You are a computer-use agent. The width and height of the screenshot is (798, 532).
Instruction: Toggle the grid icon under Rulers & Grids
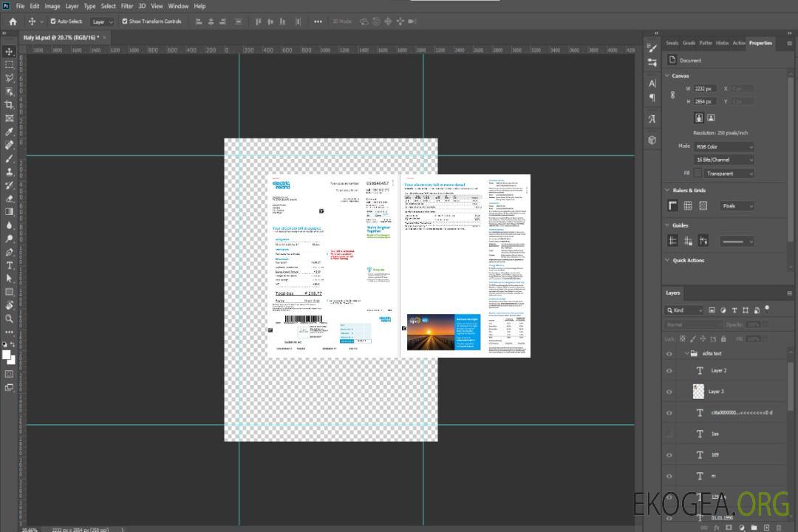click(688, 206)
